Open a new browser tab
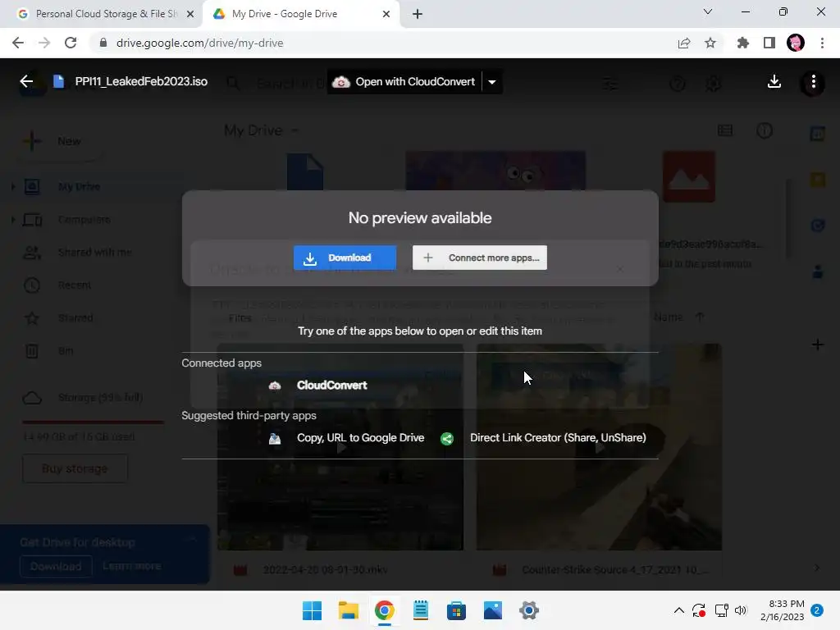 coord(418,14)
